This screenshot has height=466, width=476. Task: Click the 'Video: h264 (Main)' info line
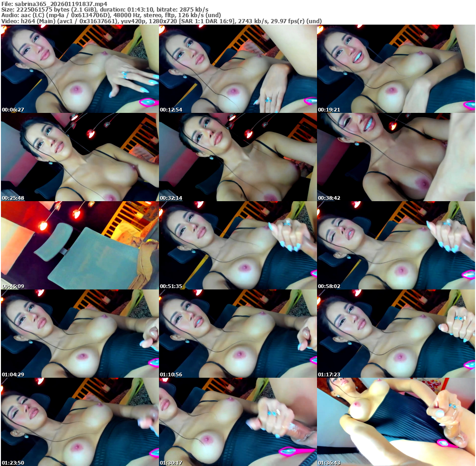click(161, 21)
